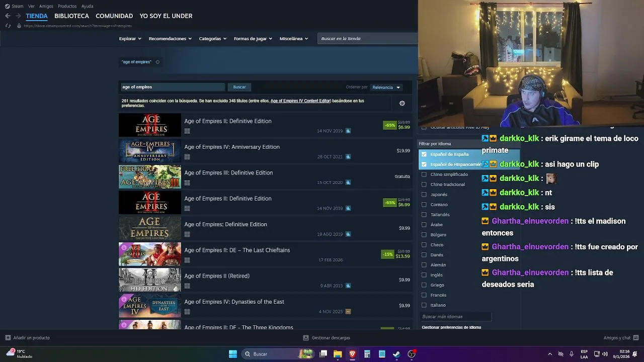Image resolution: width=644 pixels, height=362 pixels.
Task: Expand the Miscelánea dropdown
Action: coord(294,39)
